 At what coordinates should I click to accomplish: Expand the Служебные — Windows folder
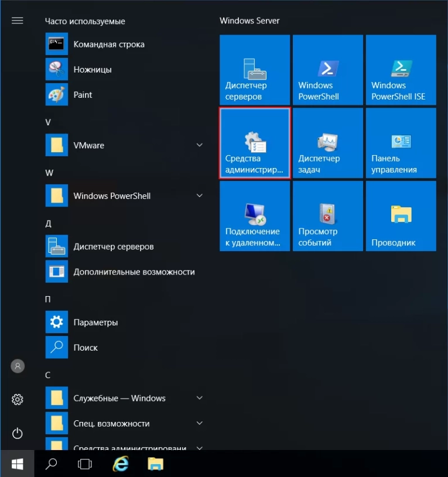pyautogui.click(x=199, y=398)
